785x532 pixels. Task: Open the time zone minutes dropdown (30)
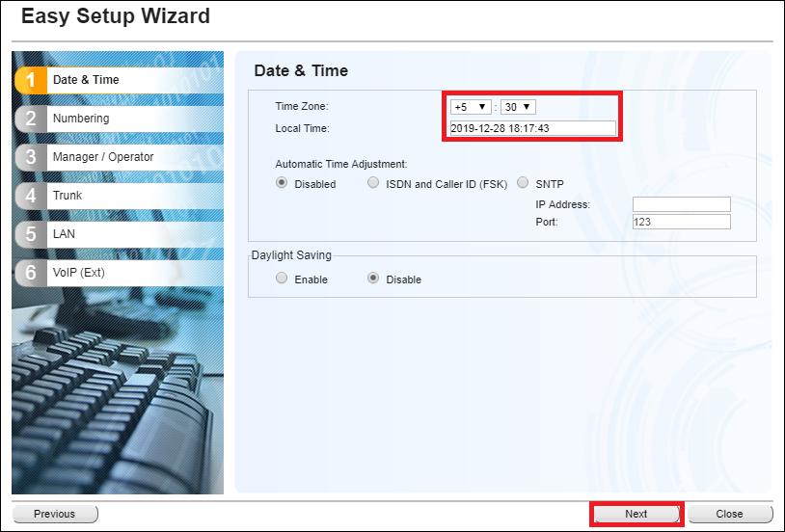(518, 107)
